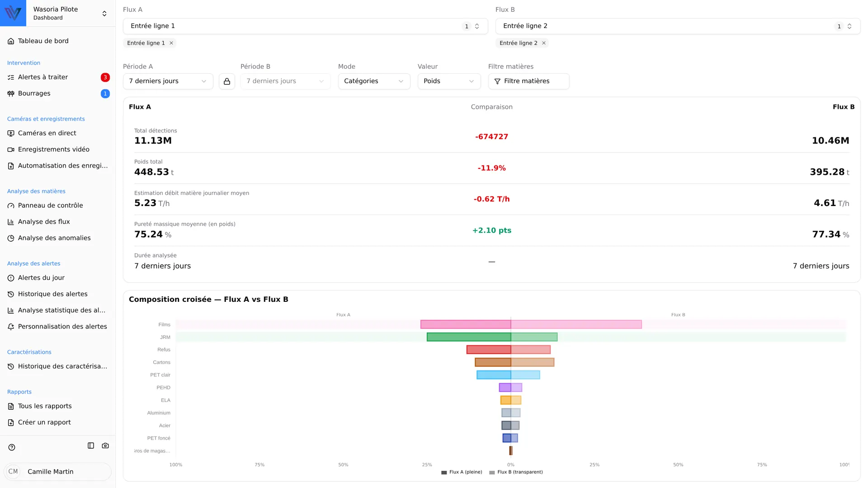The width and height of the screenshot is (868, 488).
Task: Click the Personnalisation des alertes bell icon
Action: click(x=11, y=327)
